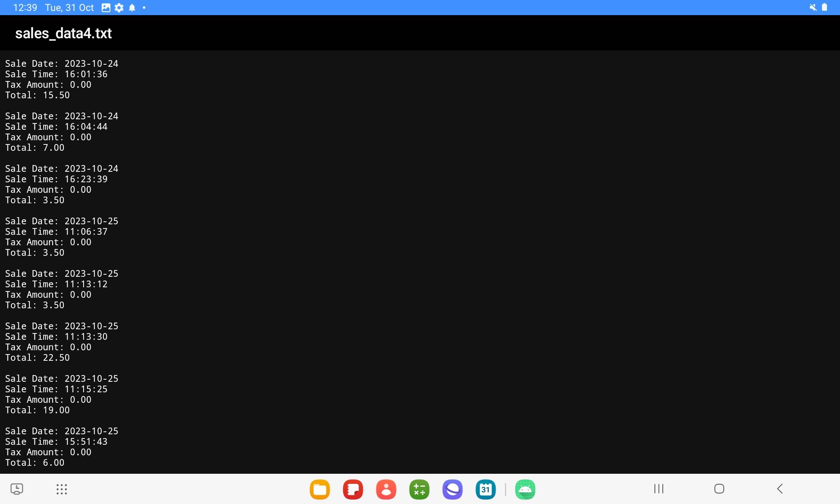Screen dimensions: 840x504
Task: Open the Contacts app icon
Action: (386, 489)
